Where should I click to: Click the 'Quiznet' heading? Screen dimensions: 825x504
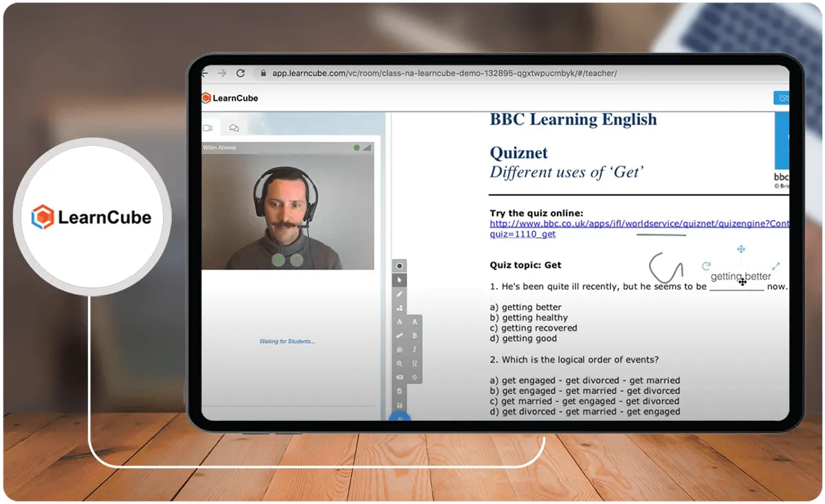pos(519,153)
